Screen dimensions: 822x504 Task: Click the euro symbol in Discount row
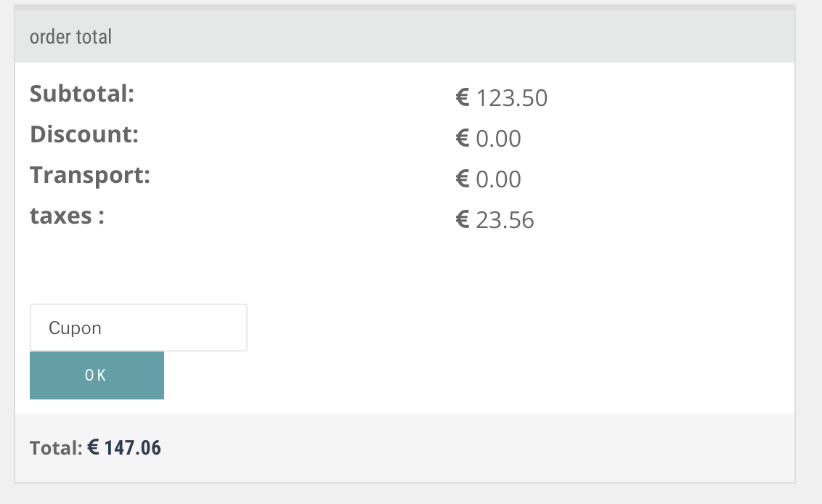[x=463, y=139]
